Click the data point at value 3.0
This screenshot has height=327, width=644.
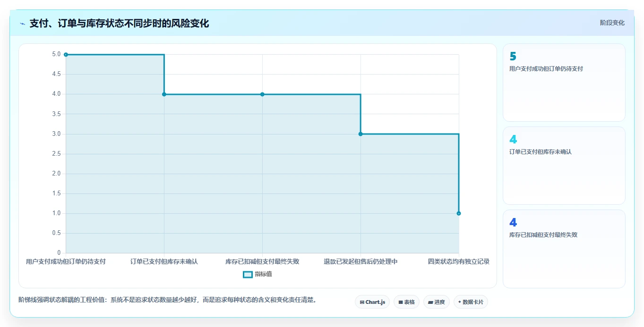pyautogui.click(x=361, y=134)
